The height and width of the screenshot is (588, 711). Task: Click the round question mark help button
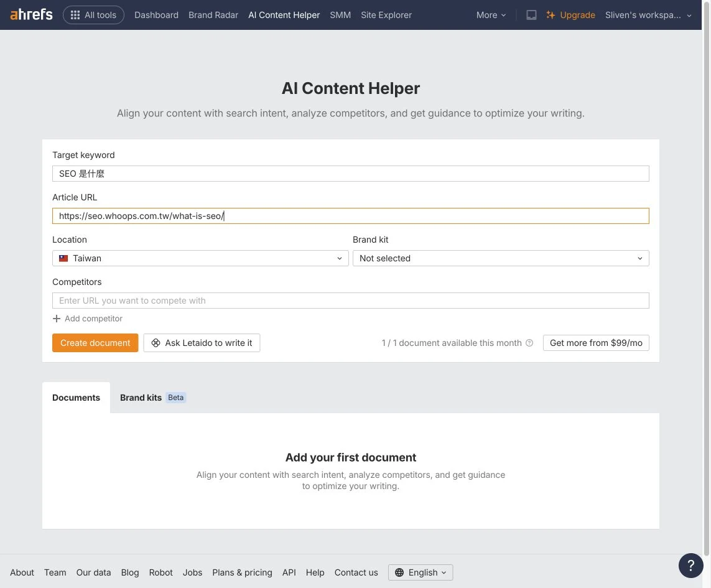(690, 566)
